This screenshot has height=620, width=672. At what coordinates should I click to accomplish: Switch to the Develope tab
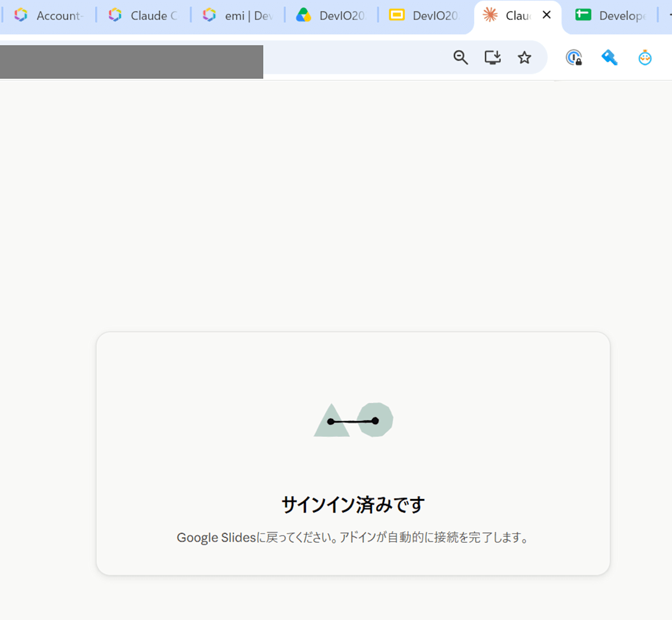pos(612,16)
